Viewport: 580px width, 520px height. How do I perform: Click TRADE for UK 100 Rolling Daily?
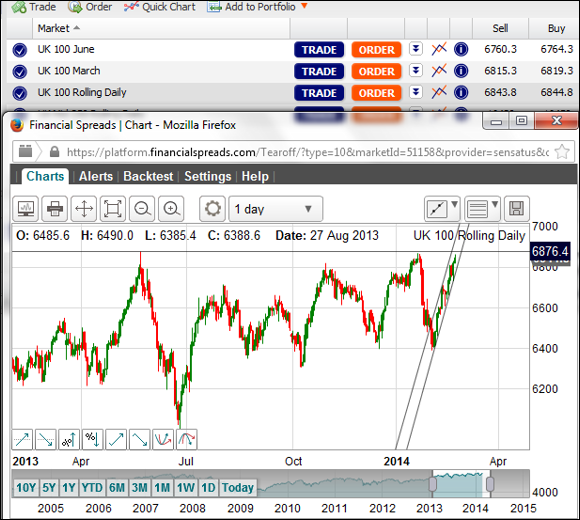319,93
